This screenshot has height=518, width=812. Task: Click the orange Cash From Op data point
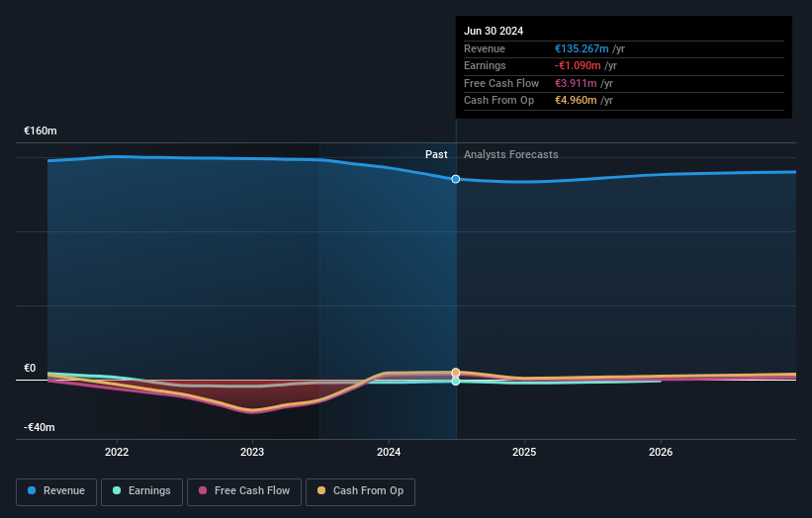pyautogui.click(x=456, y=372)
